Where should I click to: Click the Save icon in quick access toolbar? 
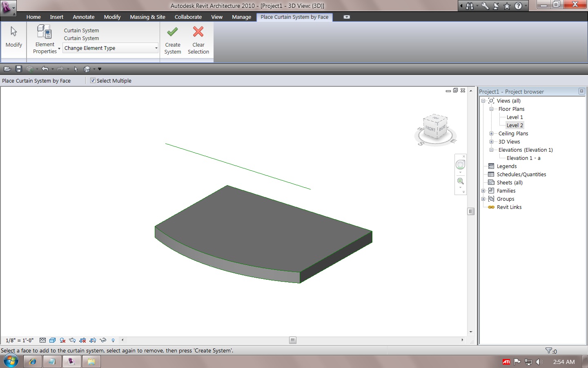click(18, 69)
